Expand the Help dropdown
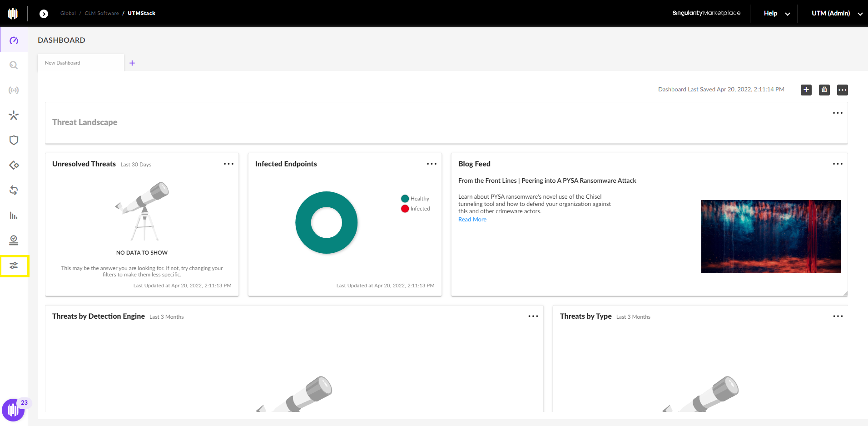Image resolution: width=868 pixels, height=426 pixels. click(x=777, y=13)
